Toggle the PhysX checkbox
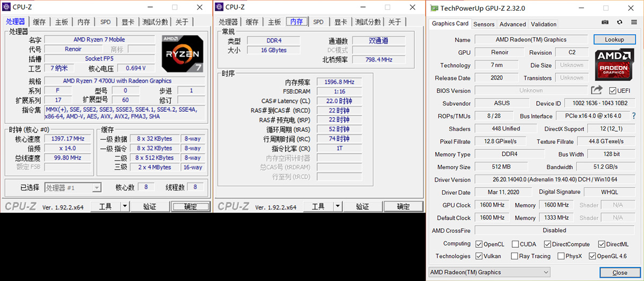Viewport: 644px width, 281px height. 561,256
